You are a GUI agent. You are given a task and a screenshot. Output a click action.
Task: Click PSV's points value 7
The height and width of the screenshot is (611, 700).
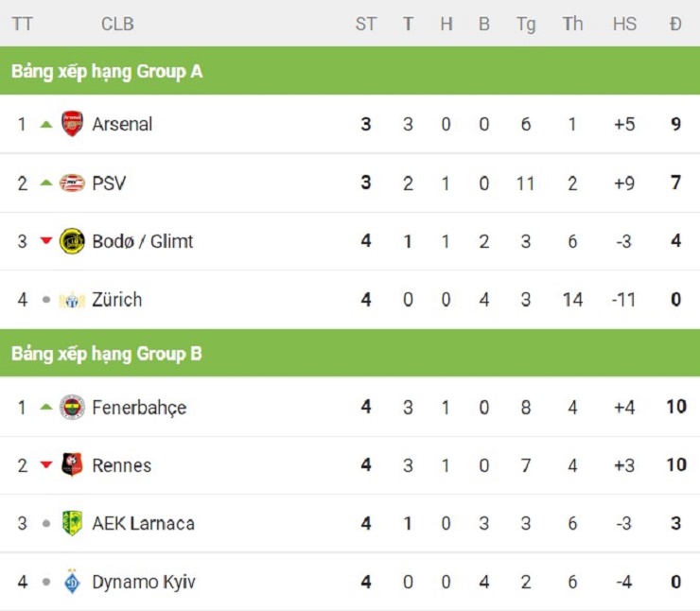[x=675, y=183]
